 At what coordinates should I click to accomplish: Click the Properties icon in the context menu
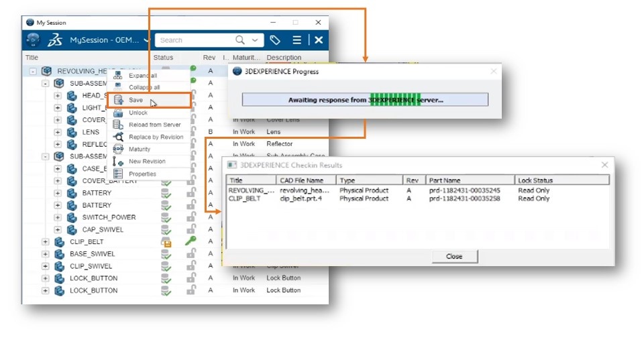tap(118, 174)
